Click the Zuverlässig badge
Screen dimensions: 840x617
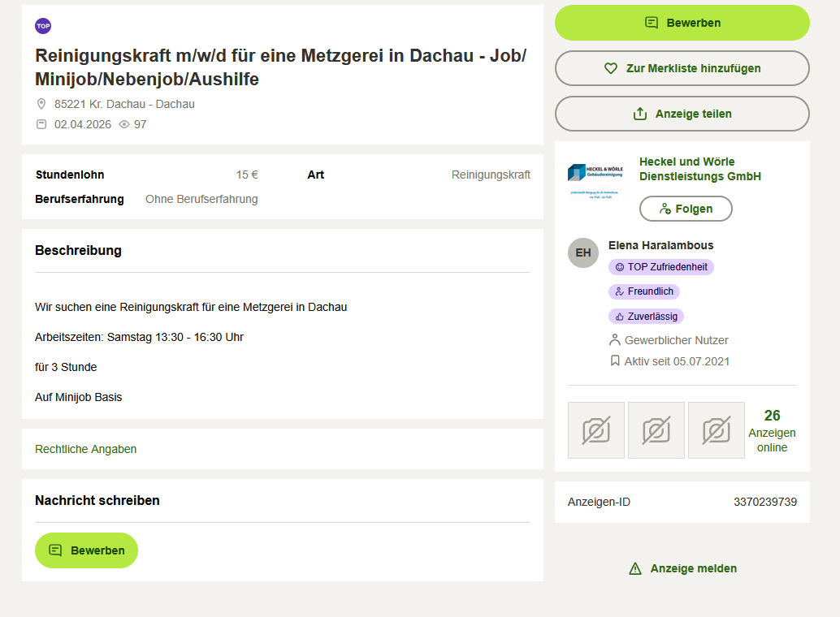[x=646, y=317]
